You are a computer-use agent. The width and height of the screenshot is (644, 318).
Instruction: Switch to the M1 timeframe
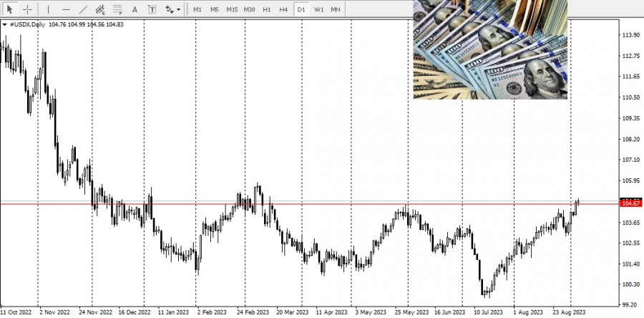[197, 9]
